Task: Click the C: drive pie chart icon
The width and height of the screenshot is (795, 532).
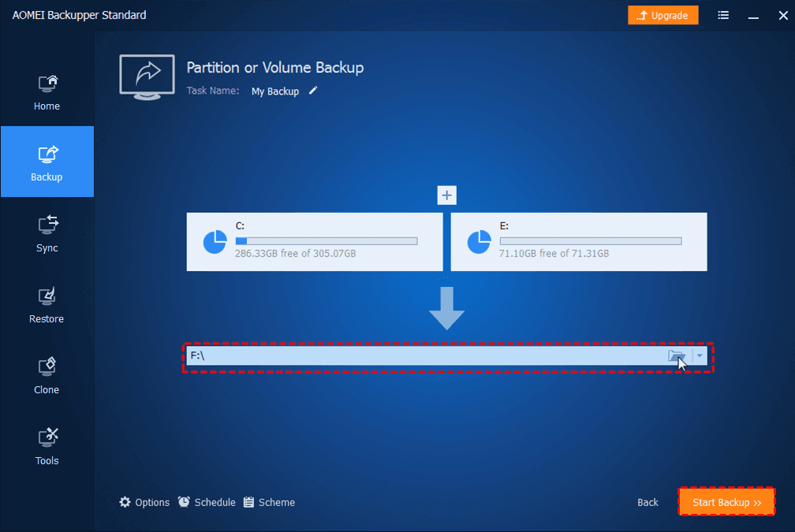Action: point(215,242)
